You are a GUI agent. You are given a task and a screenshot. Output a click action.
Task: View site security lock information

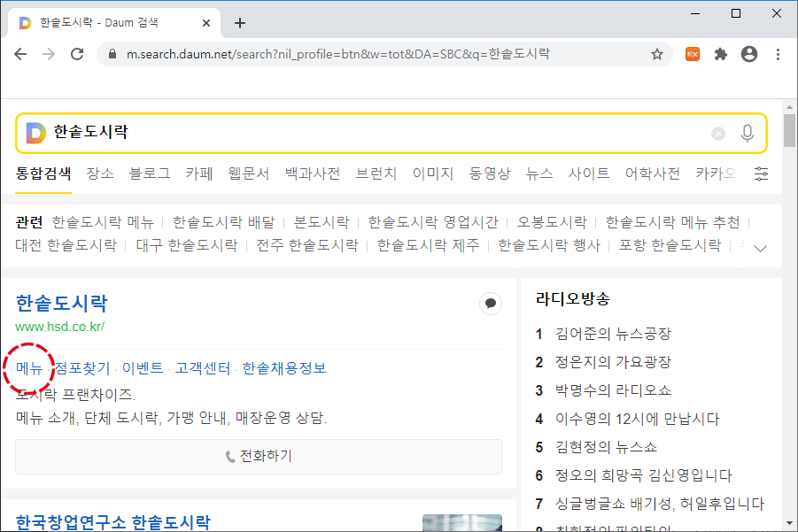click(x=113, y=54)
